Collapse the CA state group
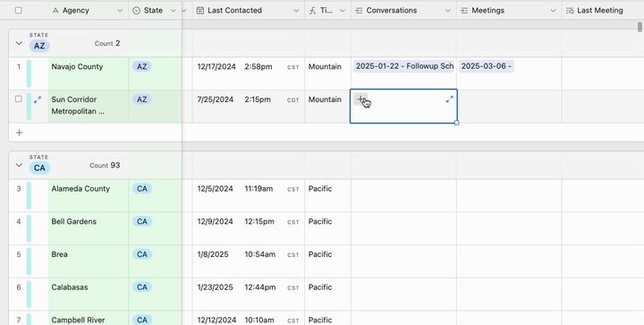644x325 pixels. (x=19, y=165)
